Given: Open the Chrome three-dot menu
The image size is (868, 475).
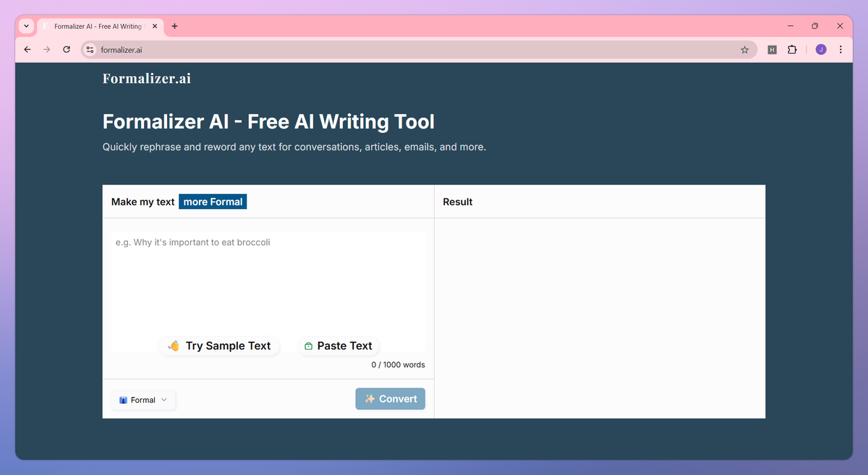Looking at the screenshot, I should 840,49.
